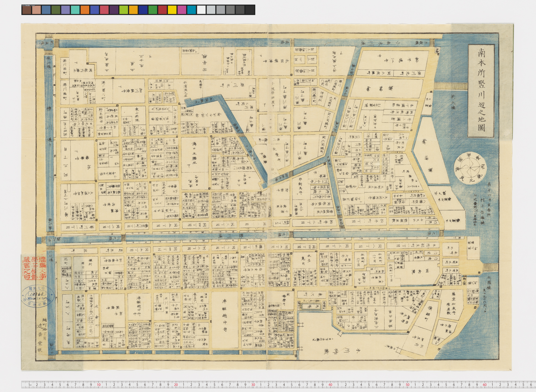Image resolution: width=536 pixels, height=392 pixels.
Task: Select the black swatch ending the color strip
Action: click(x=250, y=10)
